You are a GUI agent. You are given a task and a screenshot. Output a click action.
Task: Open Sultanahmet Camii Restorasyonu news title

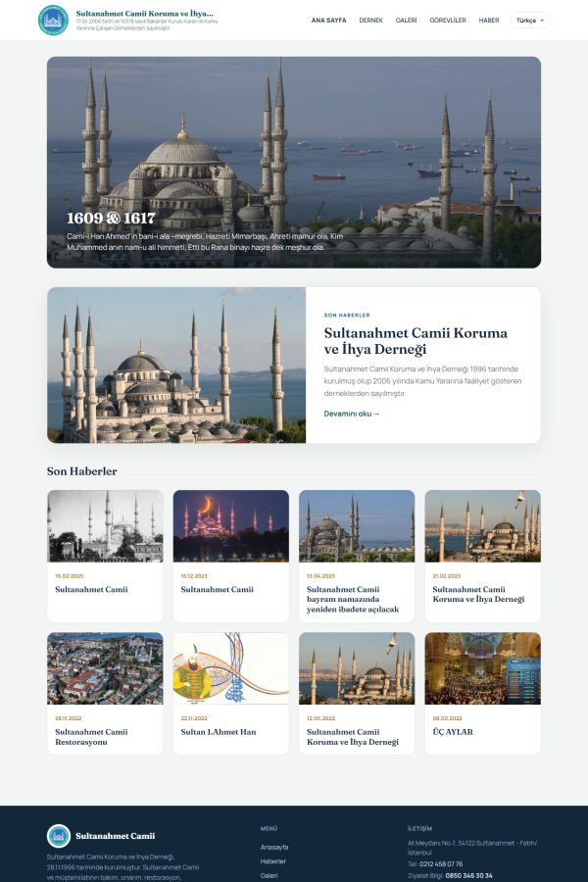(91, 737)
